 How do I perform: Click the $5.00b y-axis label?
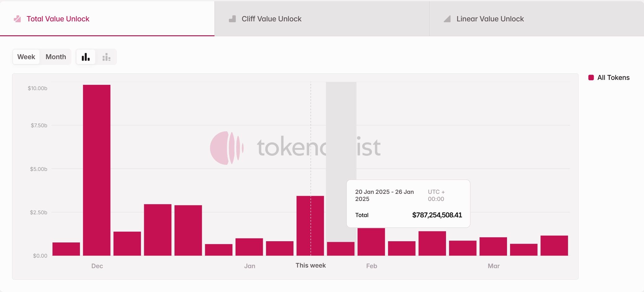pos(39,169)
